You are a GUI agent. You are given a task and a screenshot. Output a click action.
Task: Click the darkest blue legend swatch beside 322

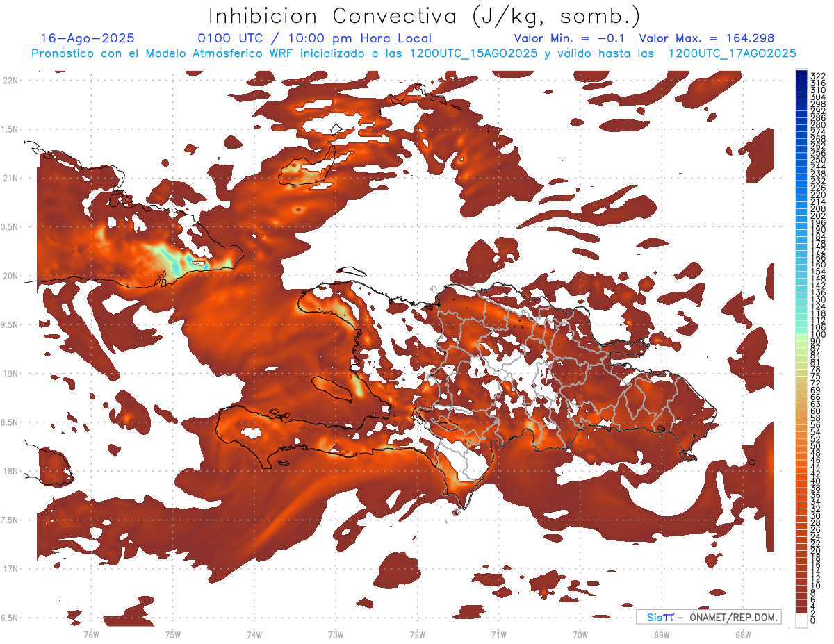coord(801,73)
